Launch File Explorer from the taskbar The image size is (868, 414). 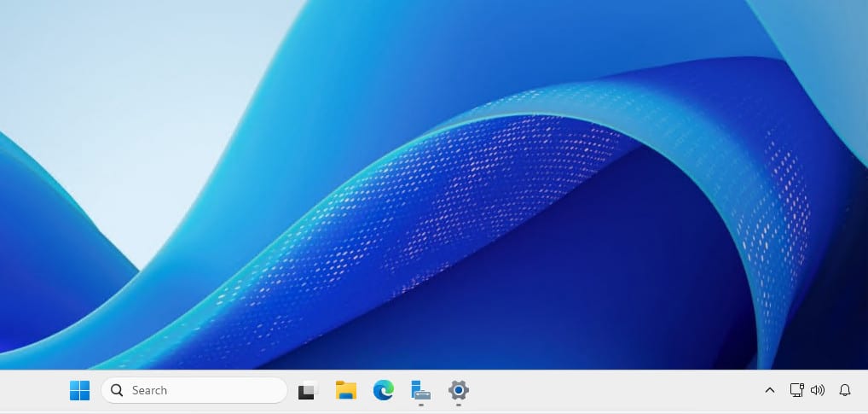tap(346, 391)
